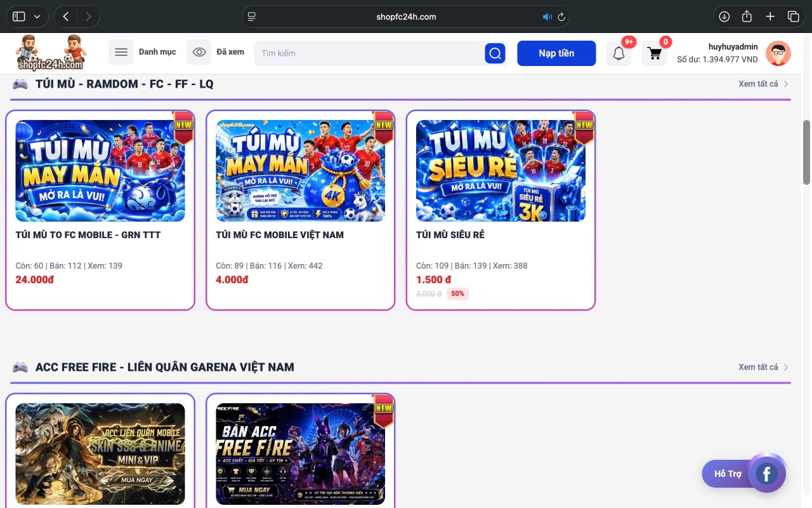Screen dimensions: 812x508
Task: Click the 50% discount badge
Action: coord(457,294)
